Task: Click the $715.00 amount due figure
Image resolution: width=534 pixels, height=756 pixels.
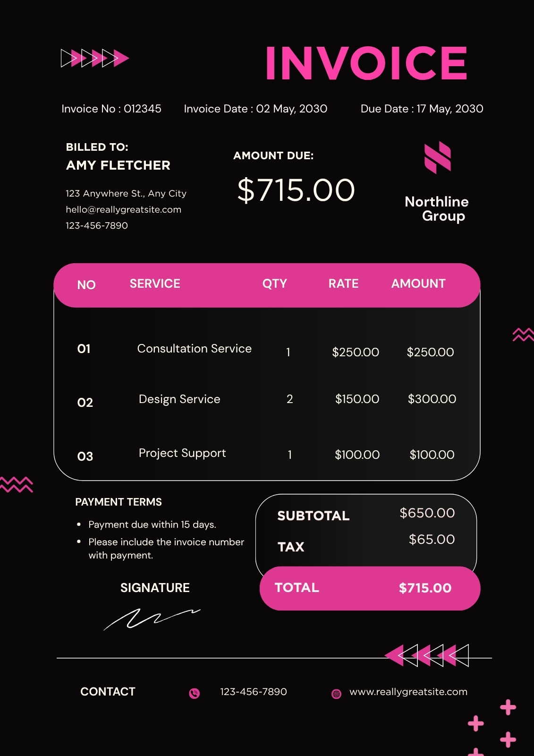Action: [x=296, y=190]
